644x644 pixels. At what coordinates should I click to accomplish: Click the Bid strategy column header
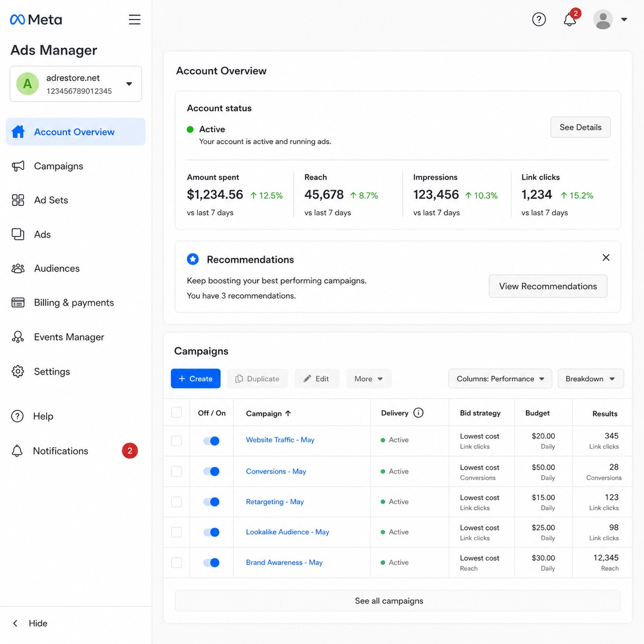pyautogui.click(x=480, y=413)
